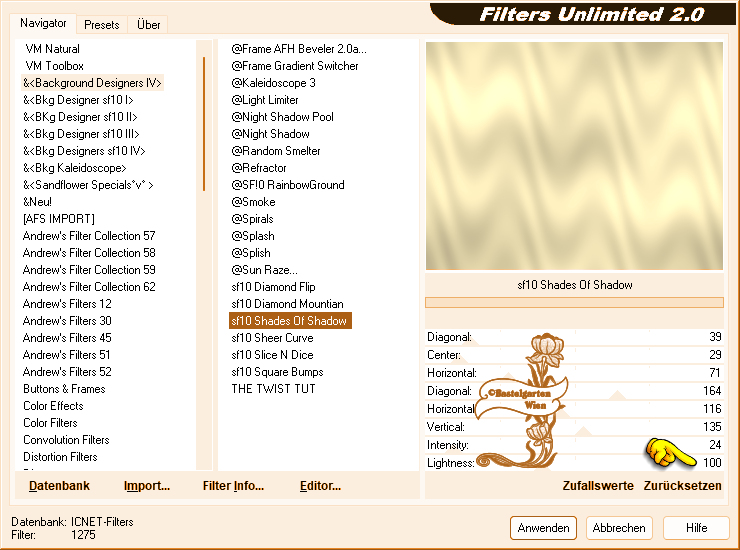This screenshot has height=550, width=740.
Task: Choose sf10 Diamond Flip filter
Action: pyautogui.click(x=273, y=287)
